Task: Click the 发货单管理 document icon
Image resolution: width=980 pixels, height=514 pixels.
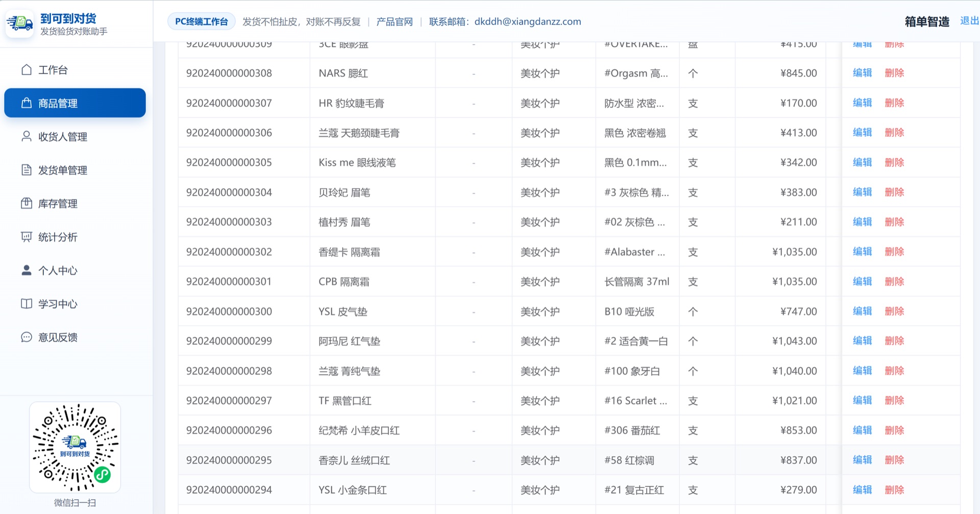Action: coord(27,170)
